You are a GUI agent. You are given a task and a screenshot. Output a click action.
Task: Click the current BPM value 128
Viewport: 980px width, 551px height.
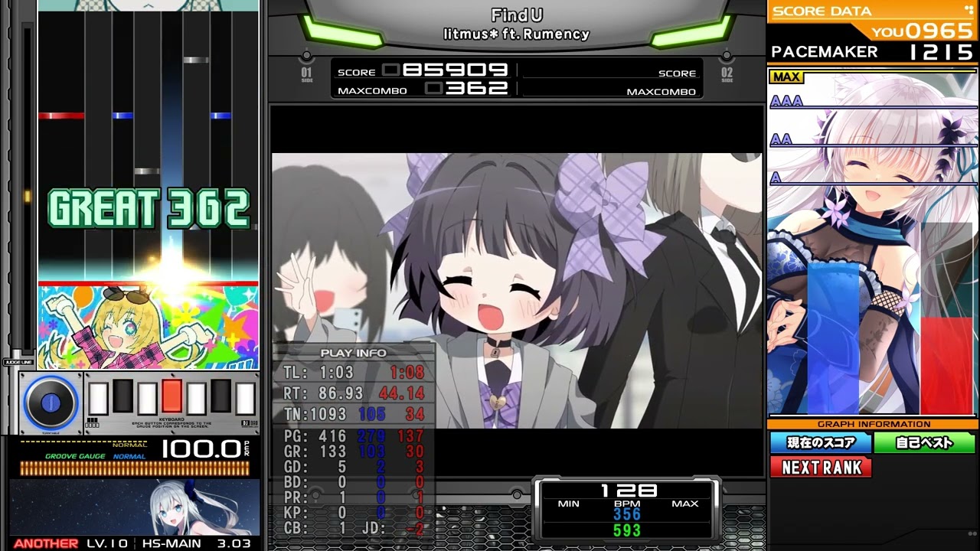(x=628, y=491)
